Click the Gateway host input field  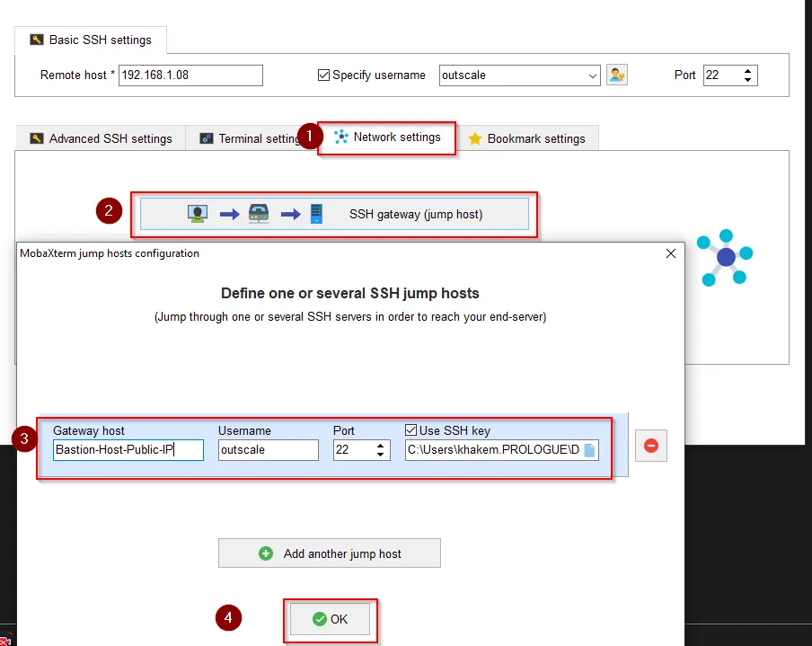pyautogui.click(x=128, y=450)
